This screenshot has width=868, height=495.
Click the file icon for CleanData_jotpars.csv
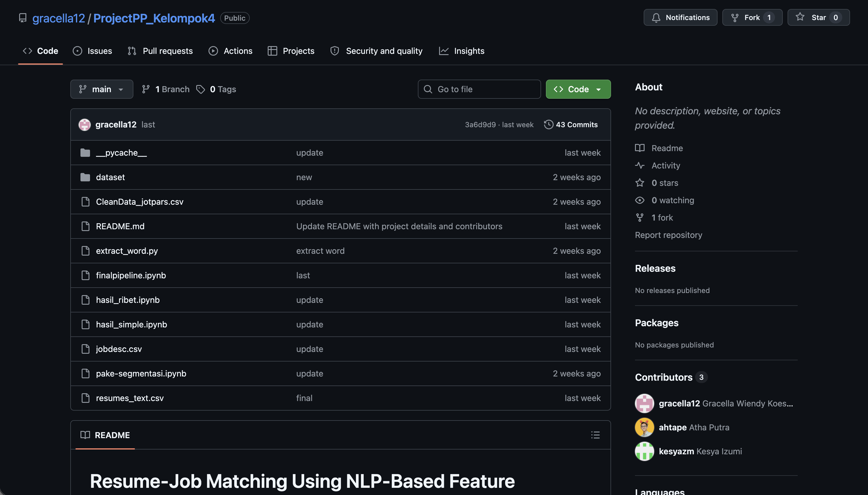(x=85, y=202)
